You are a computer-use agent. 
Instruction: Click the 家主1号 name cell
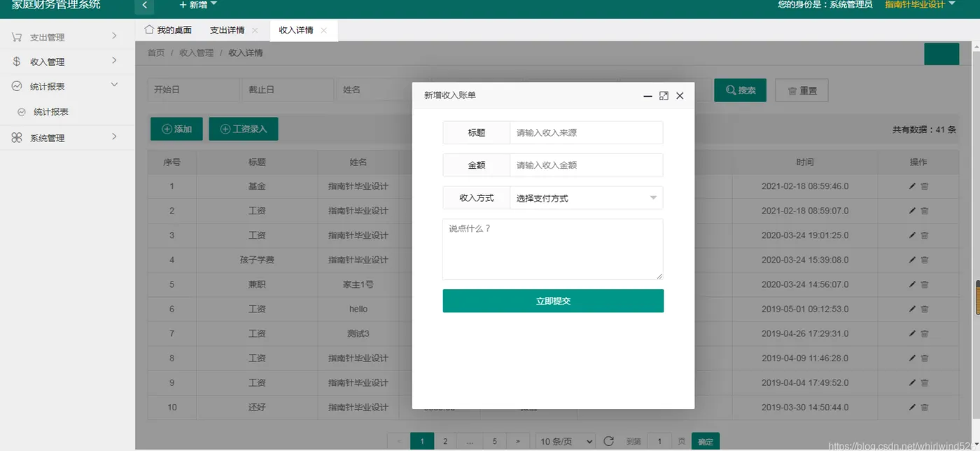pos(358,284)
